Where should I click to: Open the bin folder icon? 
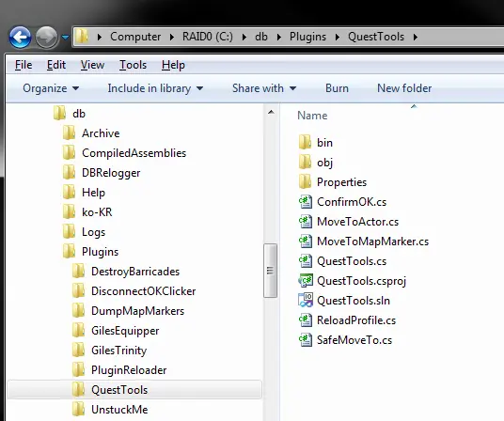click(305, 142)
